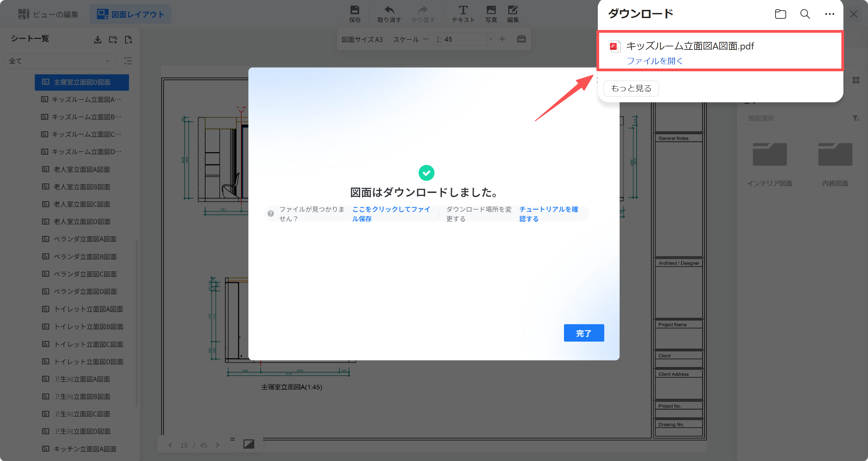Open the 内装図面 folder

pyautogui.click(x=835, y=164)
